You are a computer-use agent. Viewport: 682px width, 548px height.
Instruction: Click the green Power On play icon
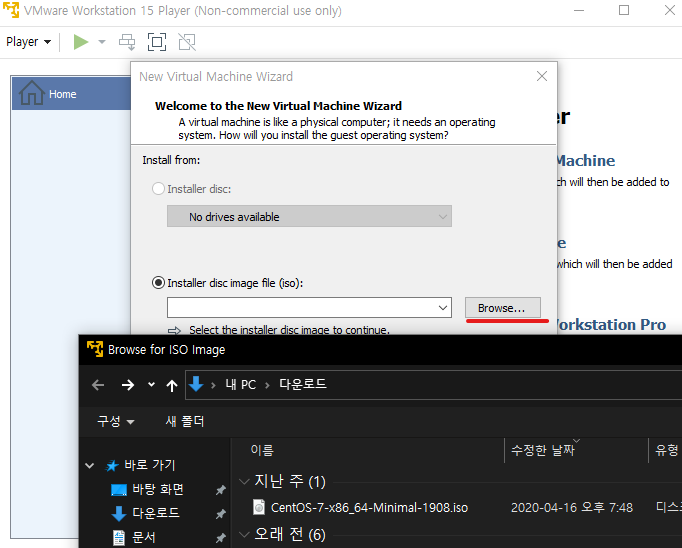81,42
